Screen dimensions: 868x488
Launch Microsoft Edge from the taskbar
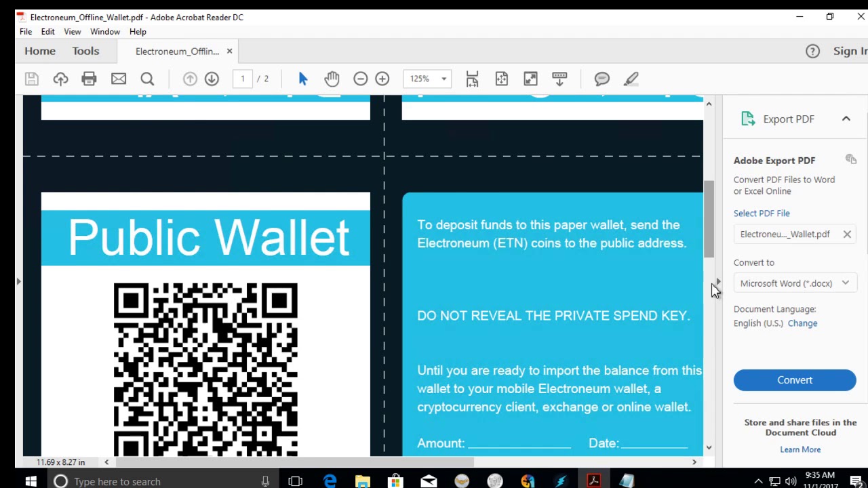330,481
